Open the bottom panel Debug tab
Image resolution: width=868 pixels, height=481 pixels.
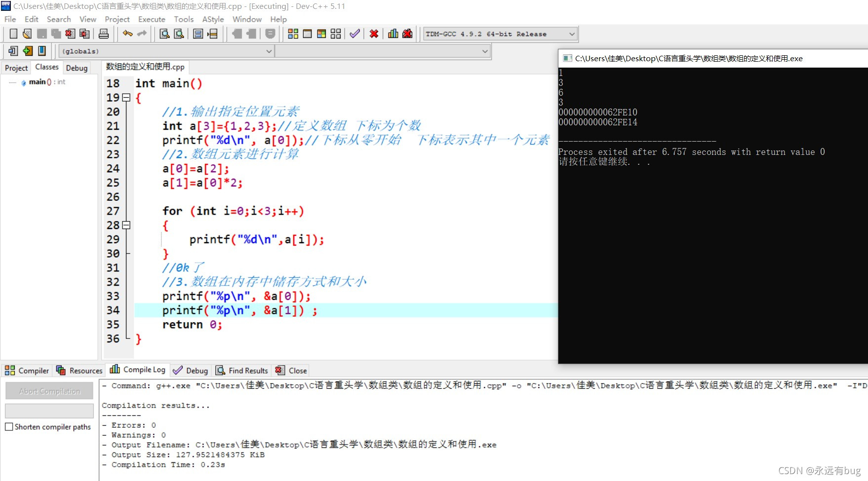click(x=191, y=370)
